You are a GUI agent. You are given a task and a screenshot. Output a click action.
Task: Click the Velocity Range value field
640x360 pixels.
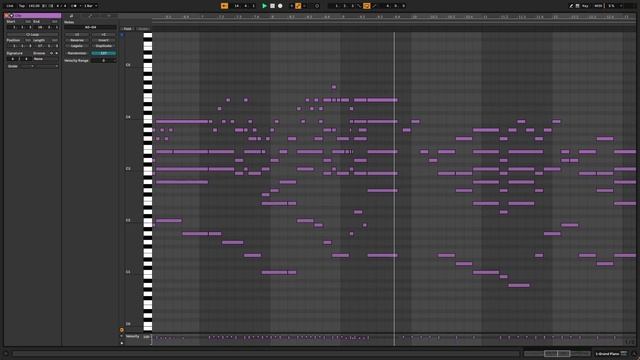pyautogui.click(x=104, y=60)
